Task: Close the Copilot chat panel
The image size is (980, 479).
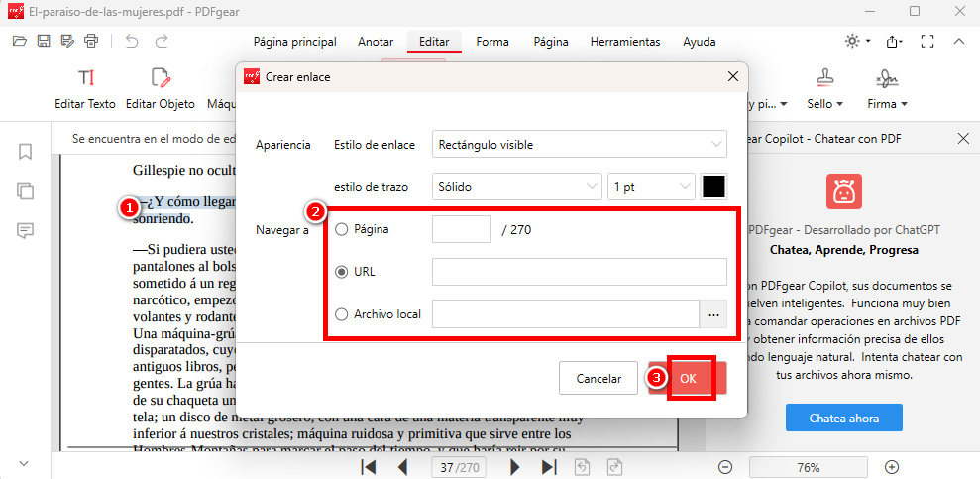Action: (x=963, y=138)
